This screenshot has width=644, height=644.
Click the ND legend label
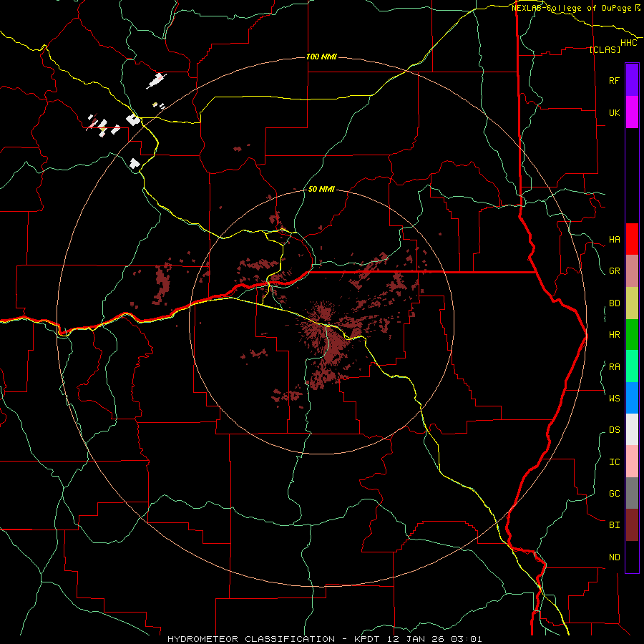614,557
